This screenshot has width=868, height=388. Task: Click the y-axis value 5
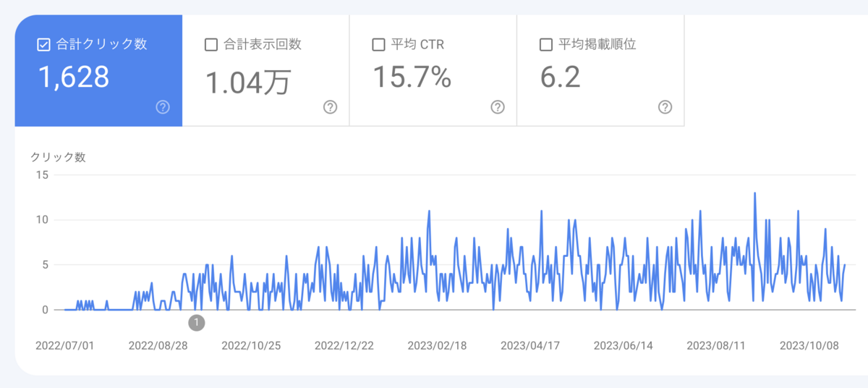pyautogui.click(x=44, y=265)
